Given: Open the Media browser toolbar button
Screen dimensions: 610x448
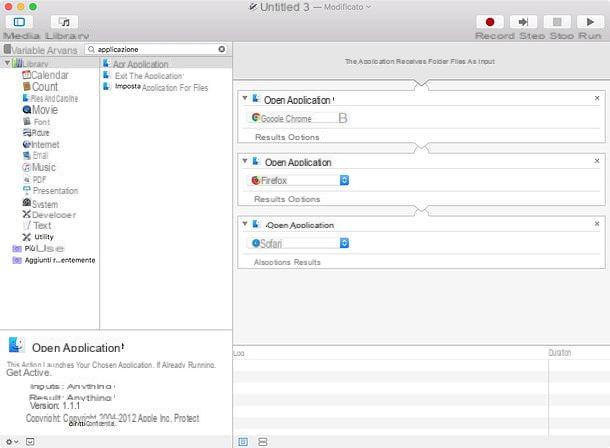Looking at the screenshot, I should pos(65,22).
